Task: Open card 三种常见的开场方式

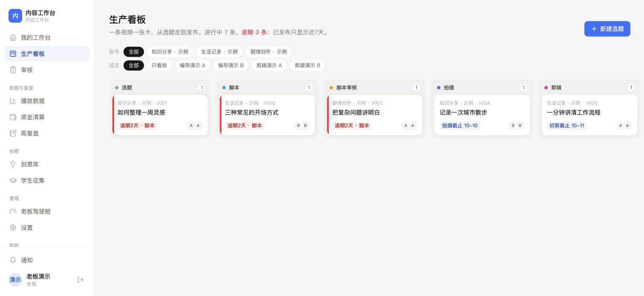Action: point(267,115)
